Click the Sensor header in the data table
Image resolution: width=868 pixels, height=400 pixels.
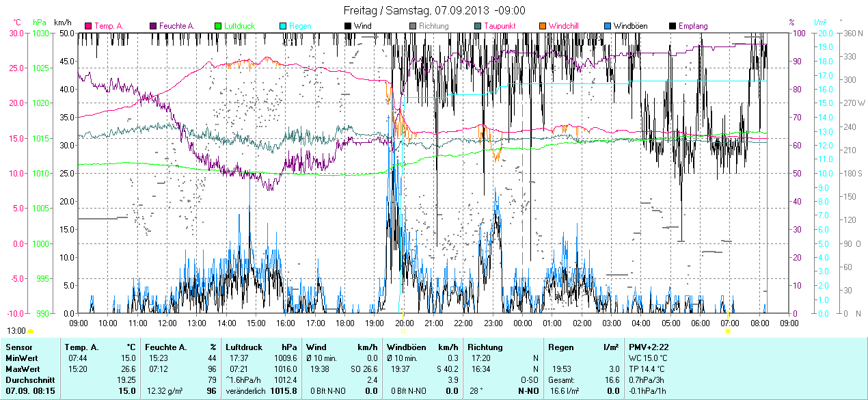[18, 347]
